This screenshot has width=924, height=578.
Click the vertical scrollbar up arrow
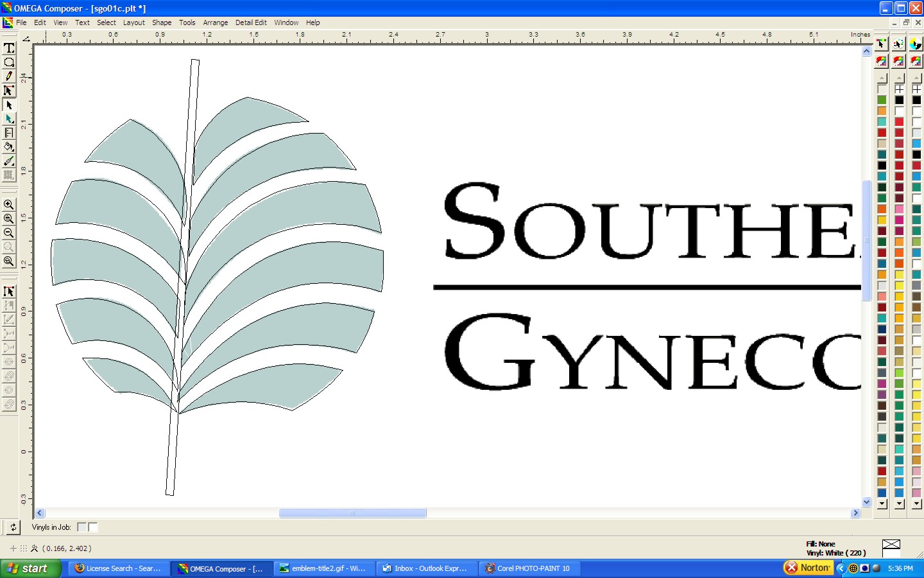point(867,51)
